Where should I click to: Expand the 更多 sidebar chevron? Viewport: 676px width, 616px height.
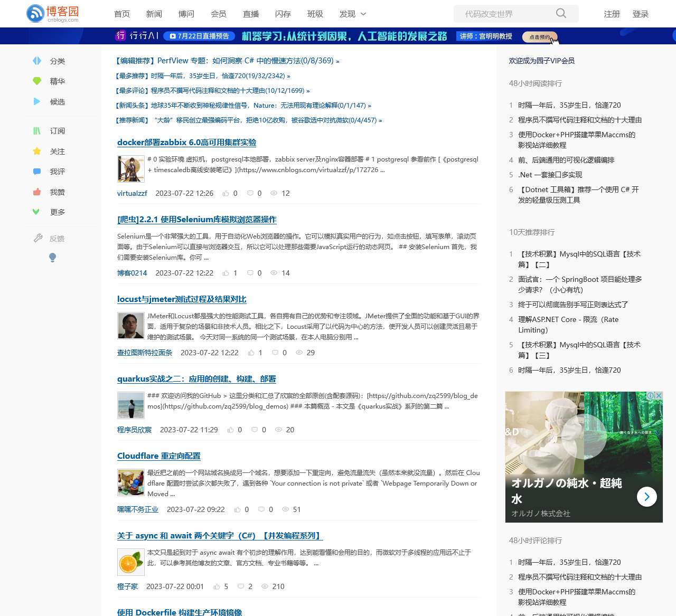(36, 212)
